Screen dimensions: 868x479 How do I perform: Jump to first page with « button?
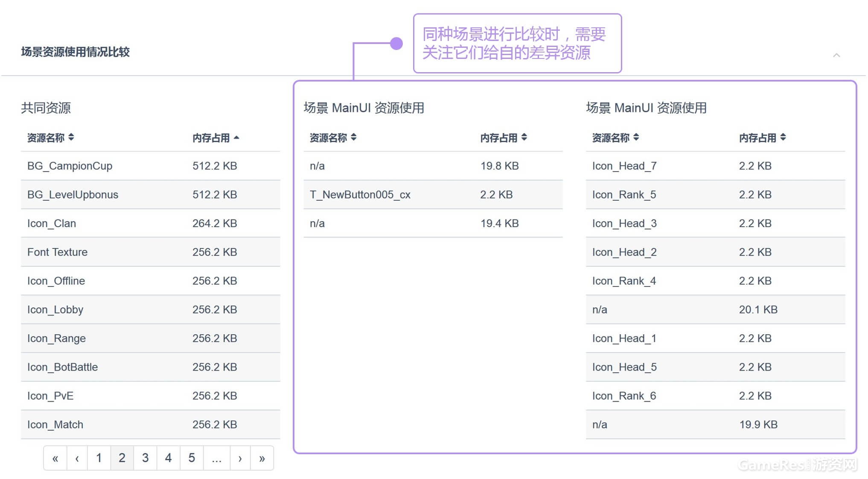[55, 458]
